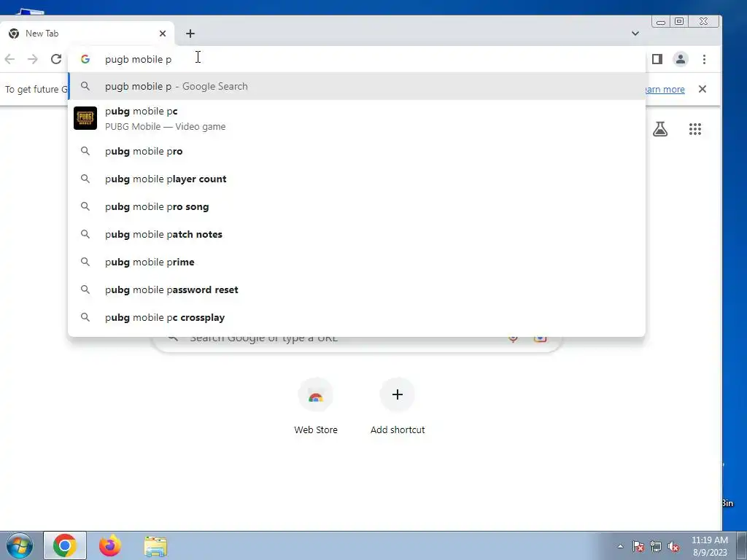Select 'pubg mobile patch notes' suggestion
This screenshot has width=747, height=560.
357,234
